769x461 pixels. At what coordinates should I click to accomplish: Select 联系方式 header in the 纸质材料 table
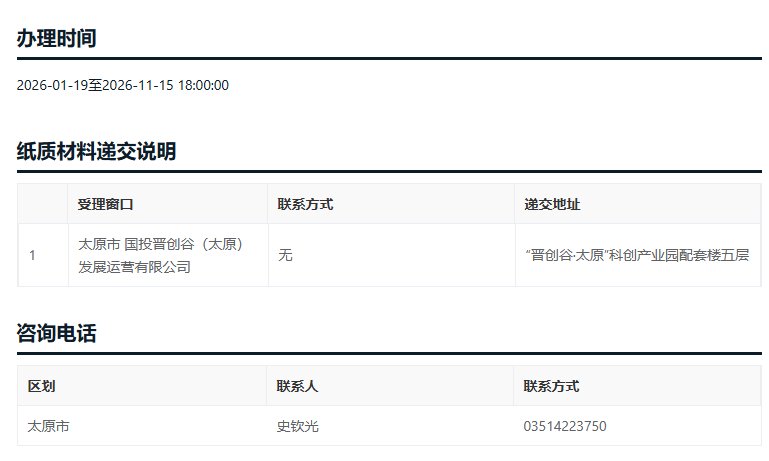coord(305,204)
